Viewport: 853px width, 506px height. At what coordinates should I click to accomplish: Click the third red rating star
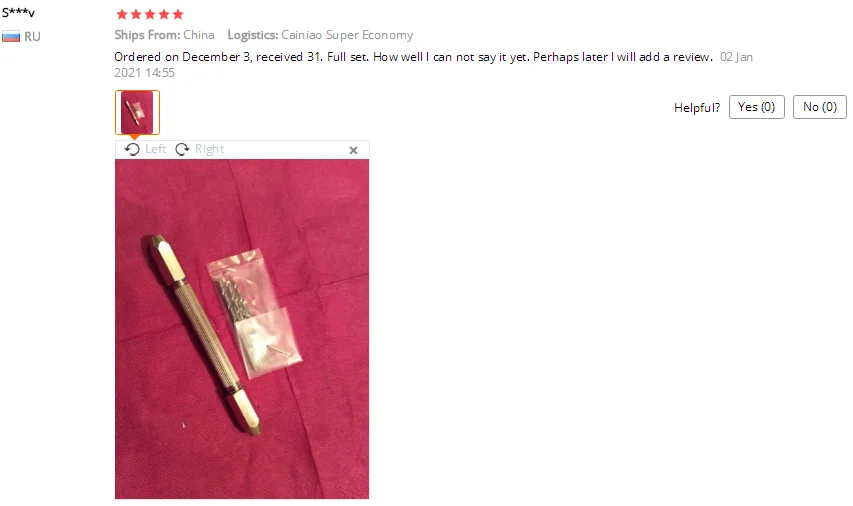click(x=150, y=14)
